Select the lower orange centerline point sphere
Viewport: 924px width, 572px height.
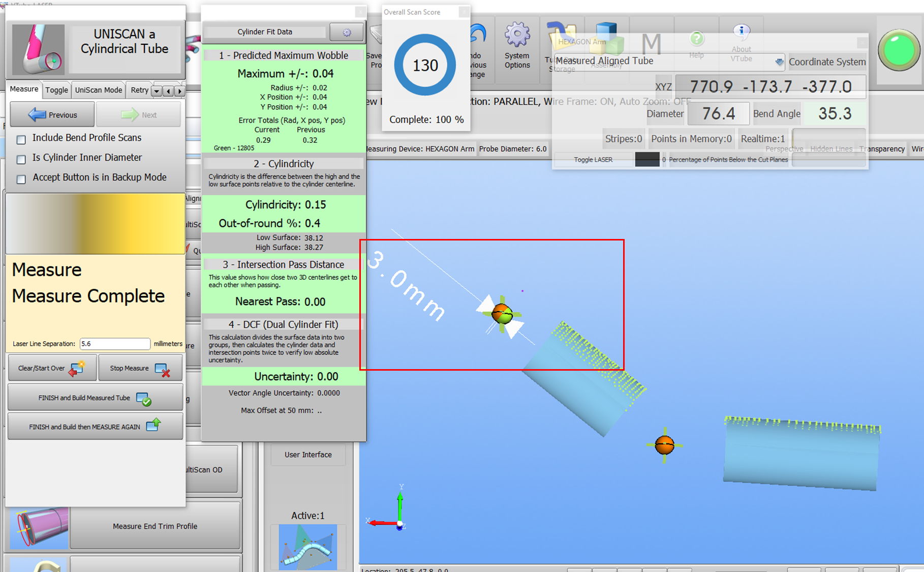coord(664,445)
